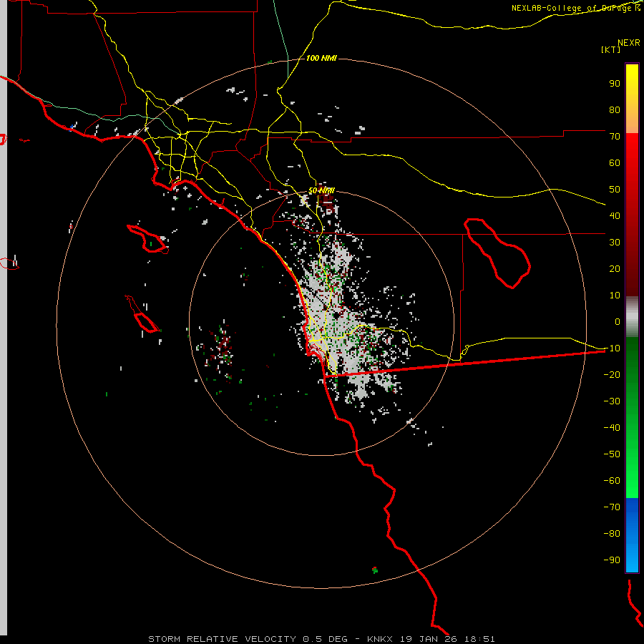Image resolution: width=644 pixels, height=644 pixels.
Task: Click the -20 value on the scale
Action: click(612, 374)
